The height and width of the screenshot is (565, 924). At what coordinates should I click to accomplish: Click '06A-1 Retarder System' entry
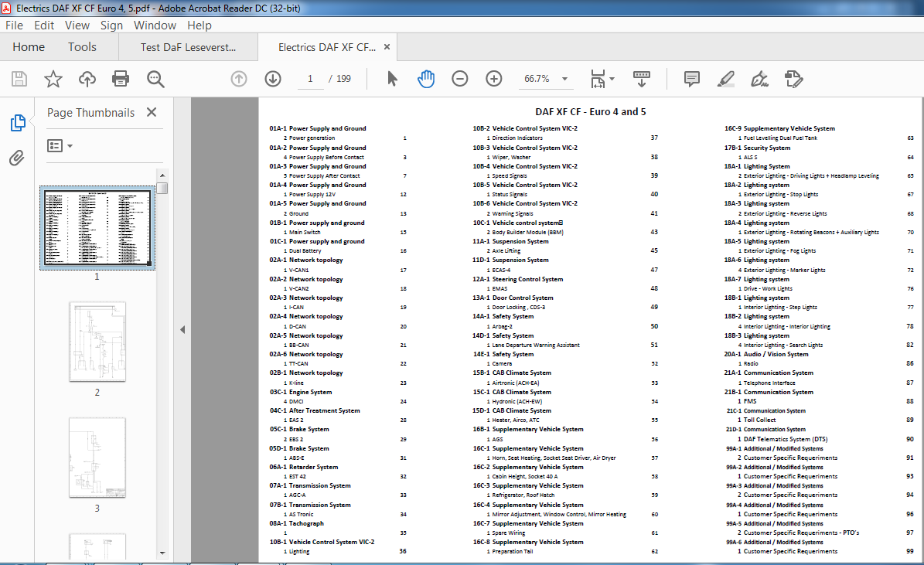[303, 467]
